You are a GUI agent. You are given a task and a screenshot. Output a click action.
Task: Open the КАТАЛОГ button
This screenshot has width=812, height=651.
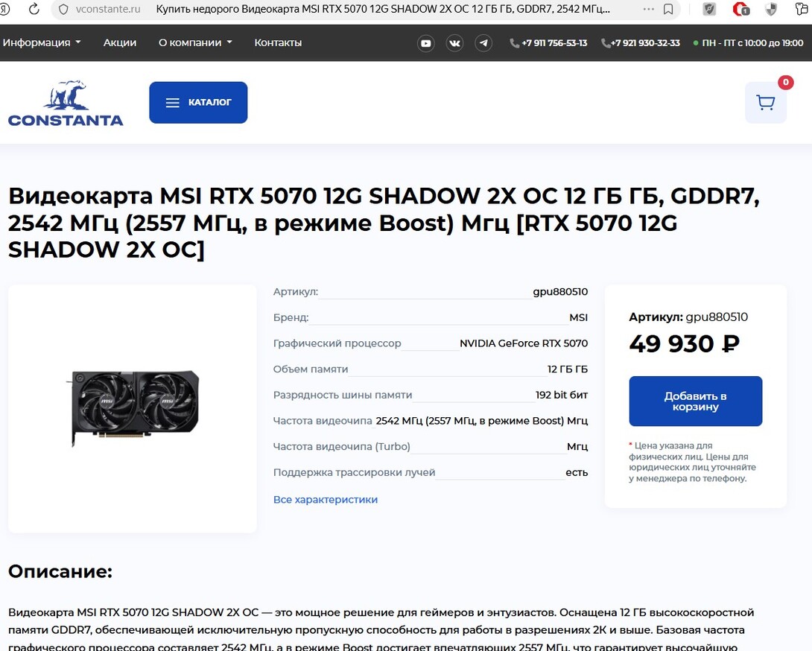(x=198, y=103)
